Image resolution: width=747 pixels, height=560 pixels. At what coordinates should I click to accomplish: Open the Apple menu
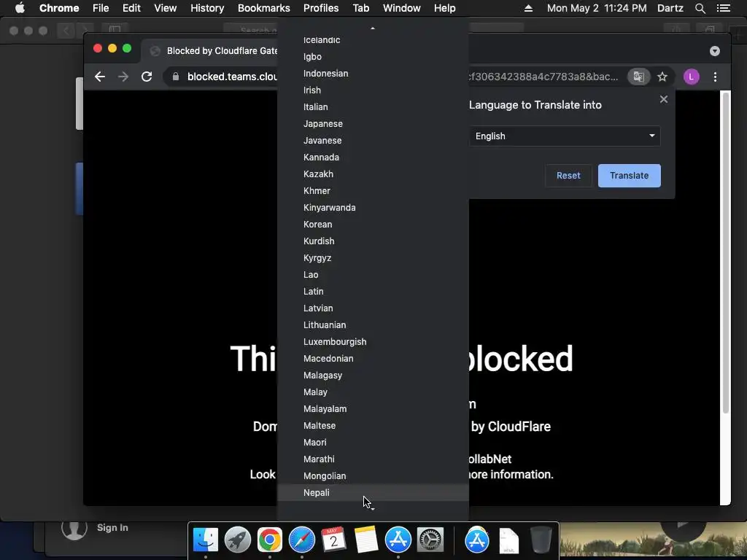click(x=20, y=8)
